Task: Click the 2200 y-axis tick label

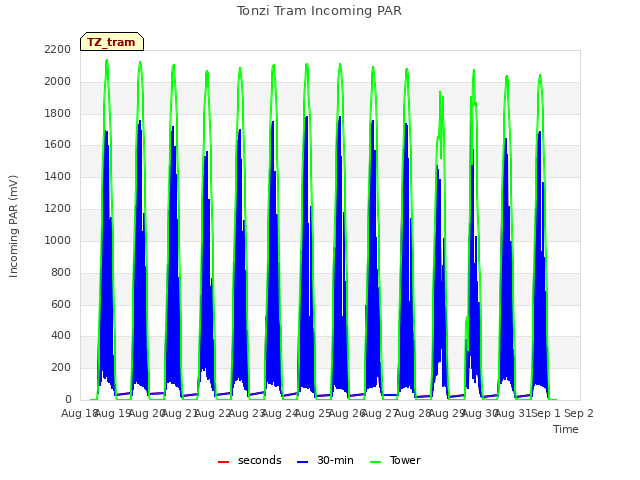Action: pos(58,50)
